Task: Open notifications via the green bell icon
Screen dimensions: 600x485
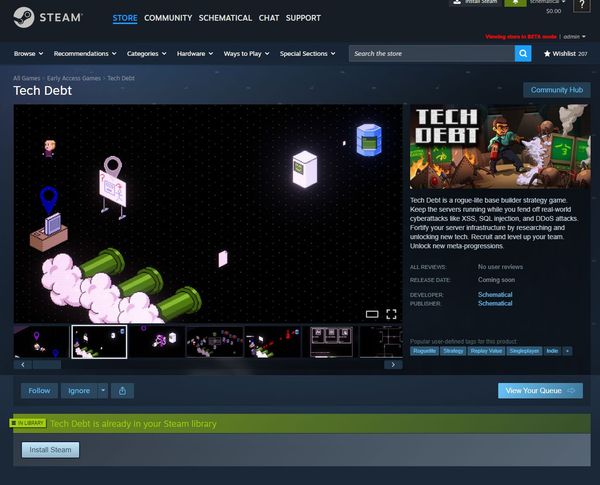Action: coord(515,3)
